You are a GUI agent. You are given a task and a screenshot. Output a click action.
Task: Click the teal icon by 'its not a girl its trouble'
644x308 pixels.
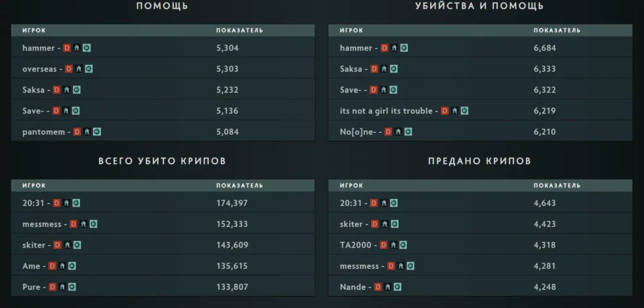coord(464,111)
